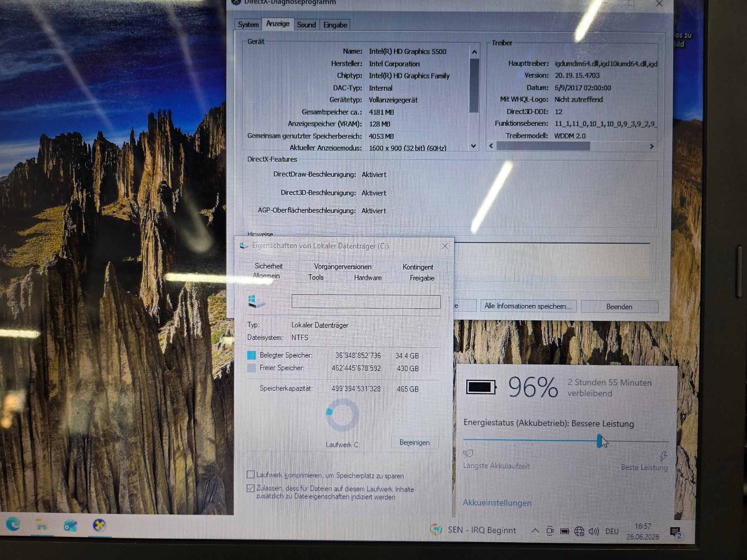
Task: Close the DirectX-Diagnoseprogramm window
Action: pyautogui.click(x=659, y=3)
